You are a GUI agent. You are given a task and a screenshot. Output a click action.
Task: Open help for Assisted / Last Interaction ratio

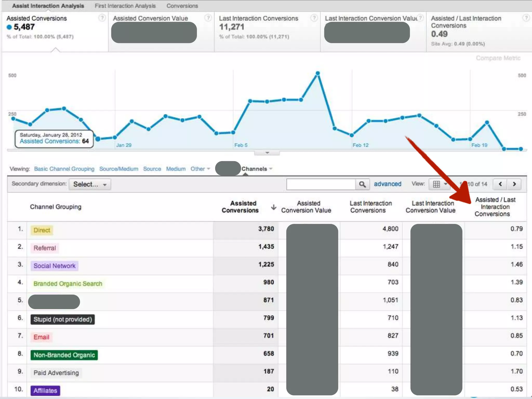(526, 18)
